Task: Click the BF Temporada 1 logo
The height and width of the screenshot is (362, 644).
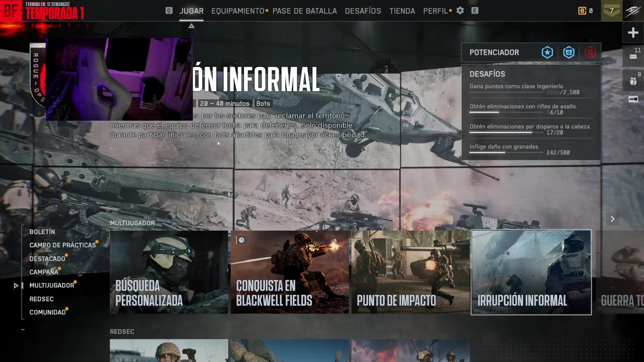Action: point(42,11)
